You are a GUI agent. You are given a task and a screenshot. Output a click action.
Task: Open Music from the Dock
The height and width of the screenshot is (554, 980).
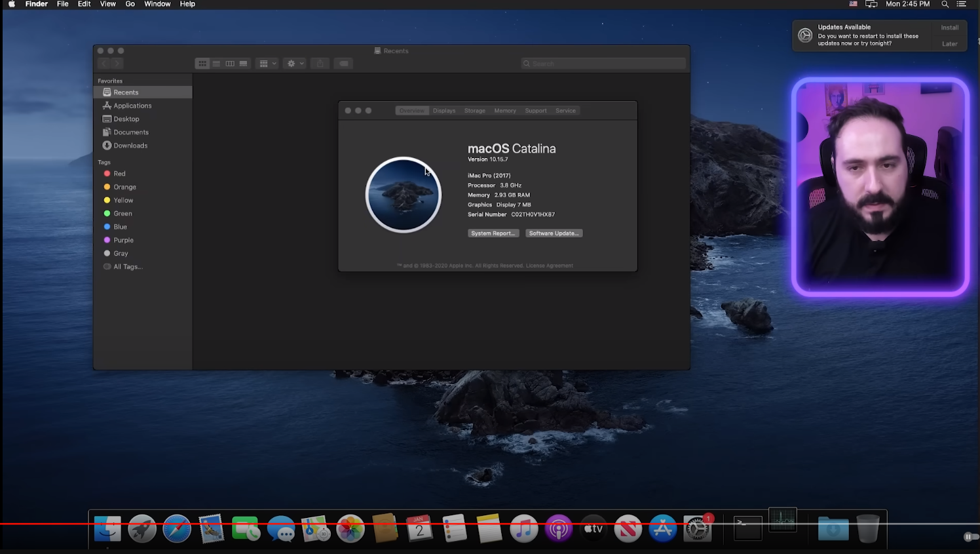point(524,528)
